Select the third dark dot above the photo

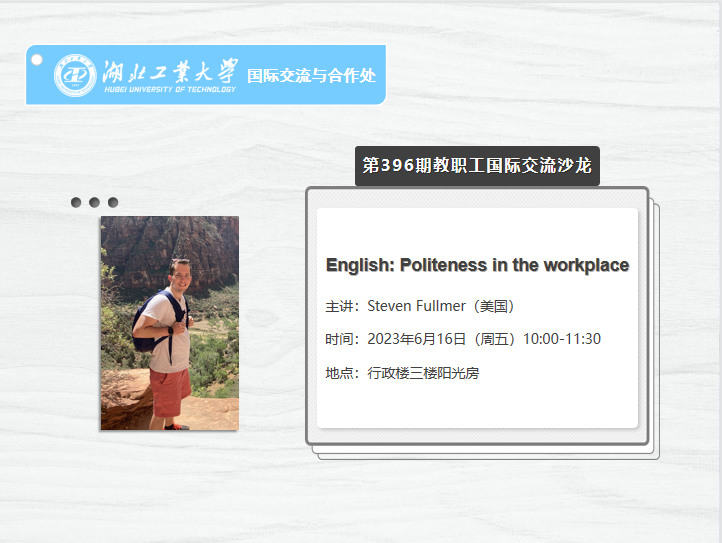click(112, 203)
